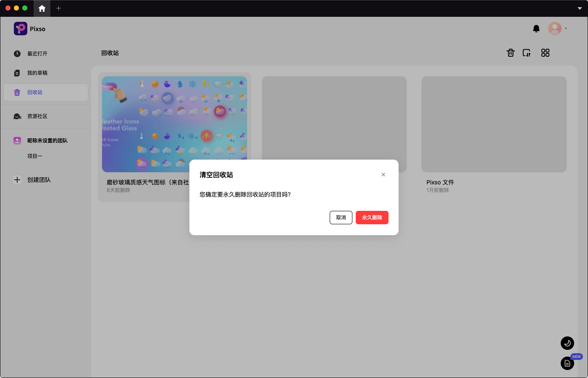The image size is (588, 378).
Task: Click the 磨砂玻璃质感天气图标 file name
Action: [x=148, y=182]
